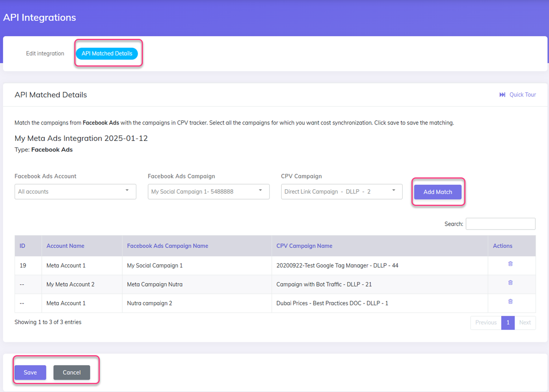Click the Quick Tour fast-forward icon
This screenshot has width=549, height=392.
[x=503, y=94]
